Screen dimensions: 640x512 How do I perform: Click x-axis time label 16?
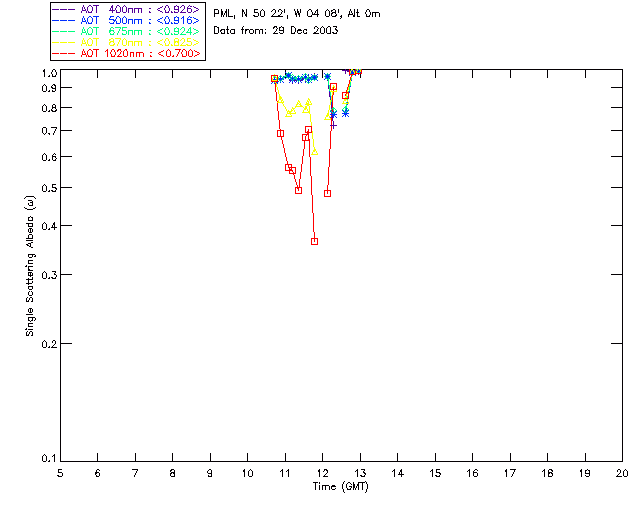[473, 473]
